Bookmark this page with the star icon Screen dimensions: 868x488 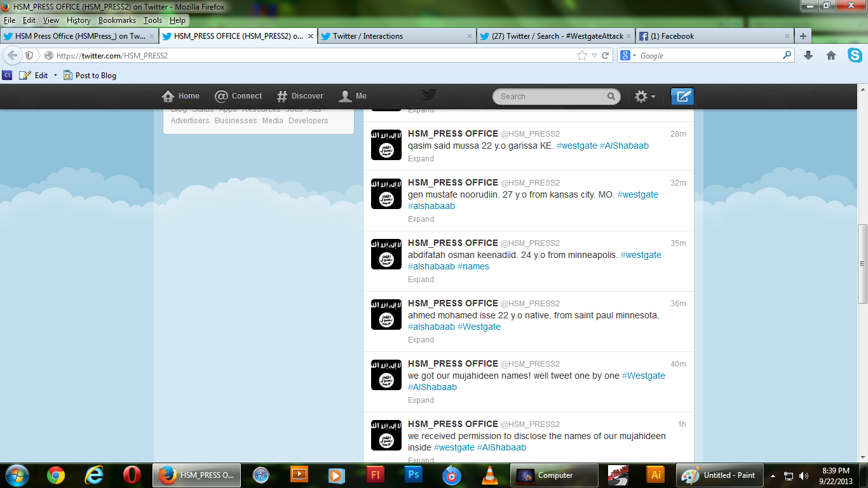click(x=582, y=55)
